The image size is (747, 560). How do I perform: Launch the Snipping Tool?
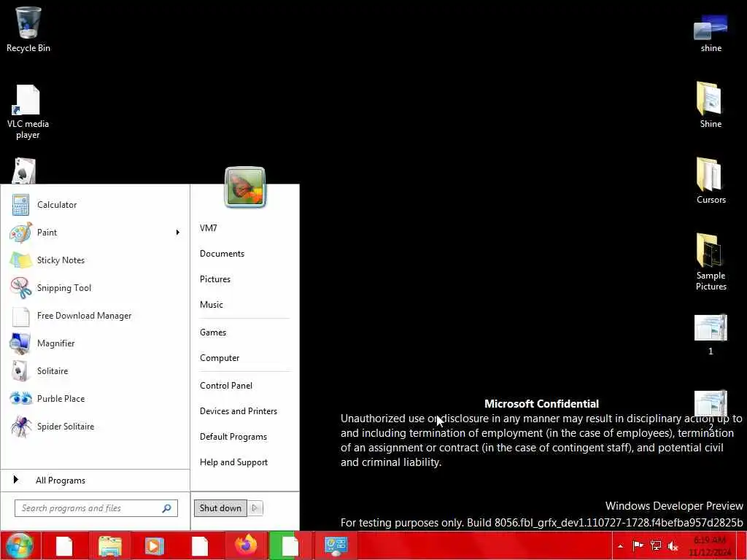pyautogui.click(x=96, y=287)
